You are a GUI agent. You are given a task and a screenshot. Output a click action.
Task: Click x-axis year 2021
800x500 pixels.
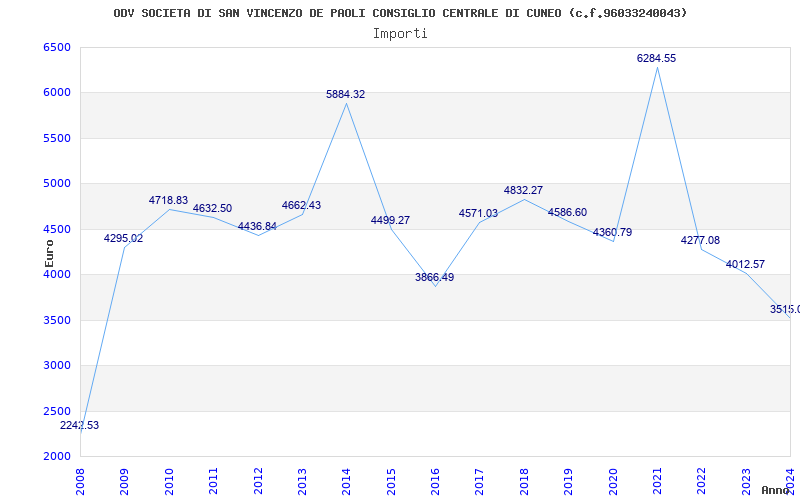[657, 481]
